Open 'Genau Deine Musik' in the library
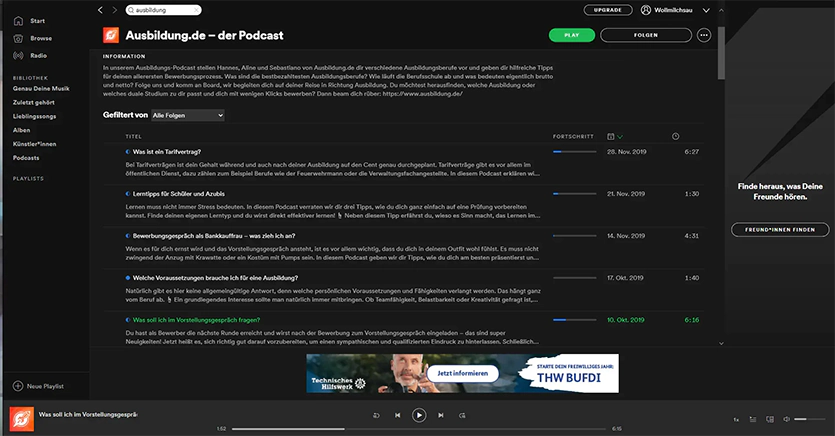This screenshot has height=436, width=835. click(41, 88)
